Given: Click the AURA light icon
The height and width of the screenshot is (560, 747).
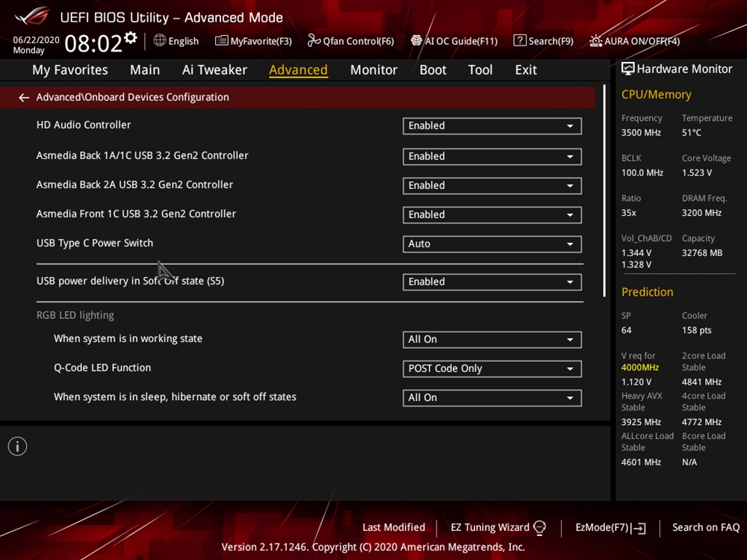Looking at the screenshot, I should pos(595,41).
